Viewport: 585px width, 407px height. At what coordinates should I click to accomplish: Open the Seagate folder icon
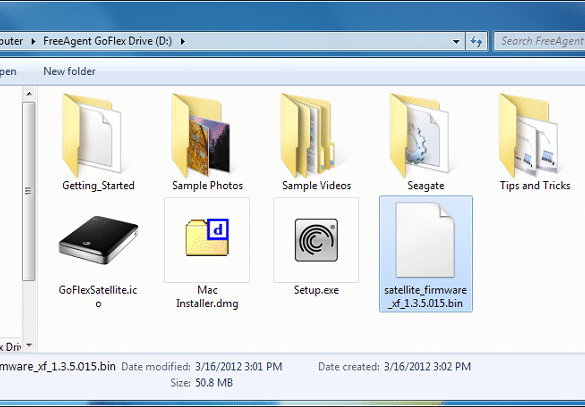point(419,135)
